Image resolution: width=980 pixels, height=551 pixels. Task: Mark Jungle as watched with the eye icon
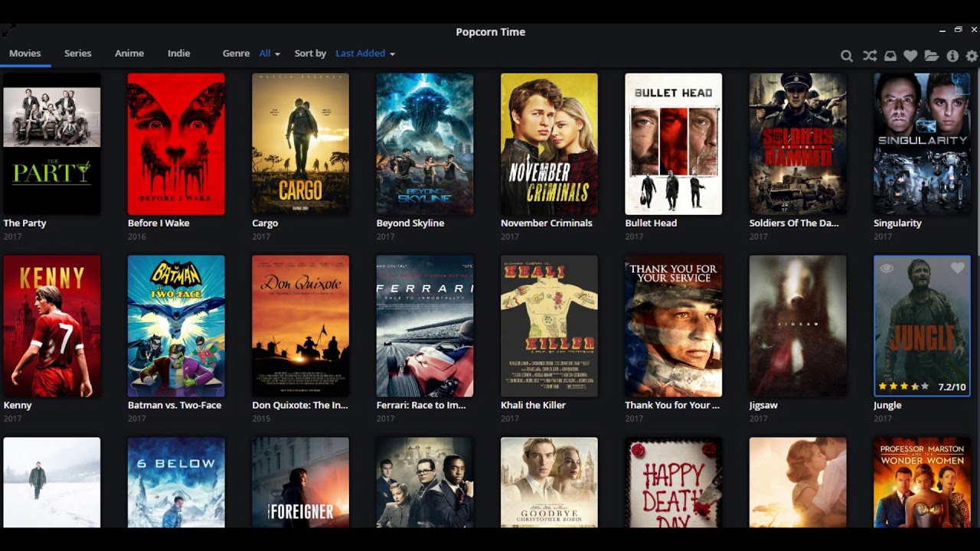(888, 268)
